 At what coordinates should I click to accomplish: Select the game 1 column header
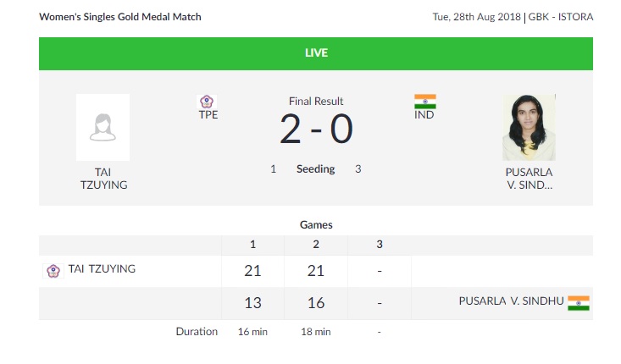[252, 245]
